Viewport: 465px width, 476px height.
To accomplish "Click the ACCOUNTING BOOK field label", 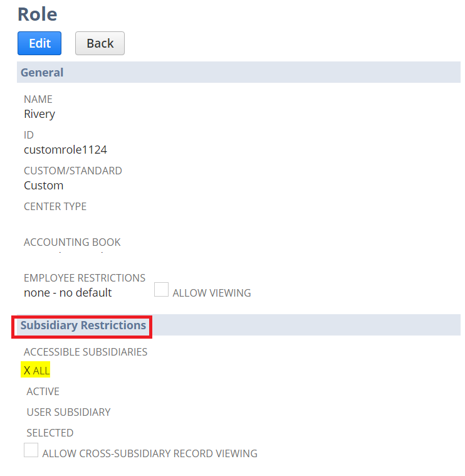I will pos(72,242).
